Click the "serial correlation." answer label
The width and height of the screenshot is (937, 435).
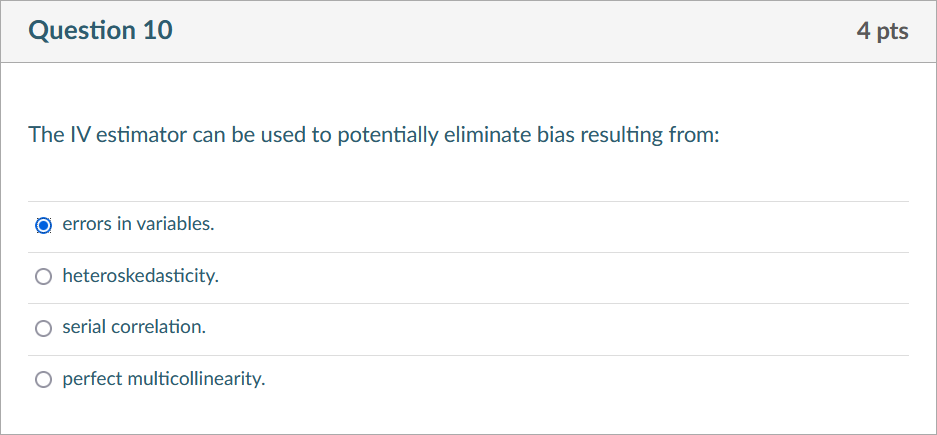coord(134,327)
